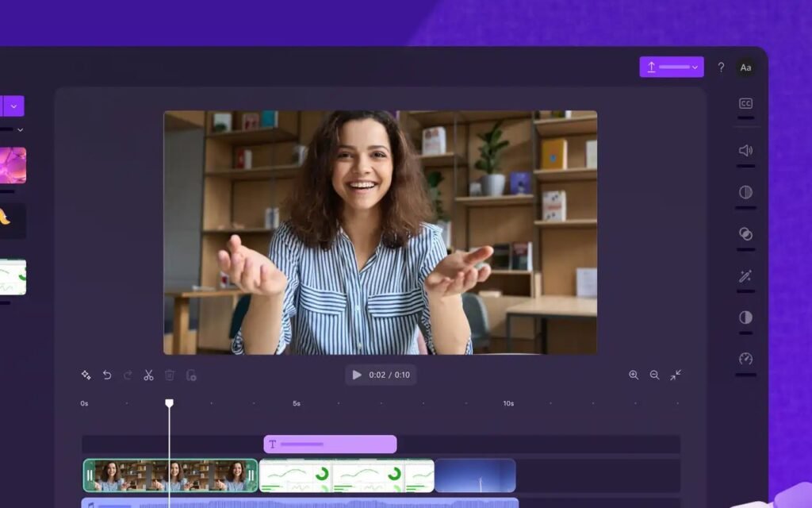
Task: Duplicate the selected clip
Action: (191, 375)
